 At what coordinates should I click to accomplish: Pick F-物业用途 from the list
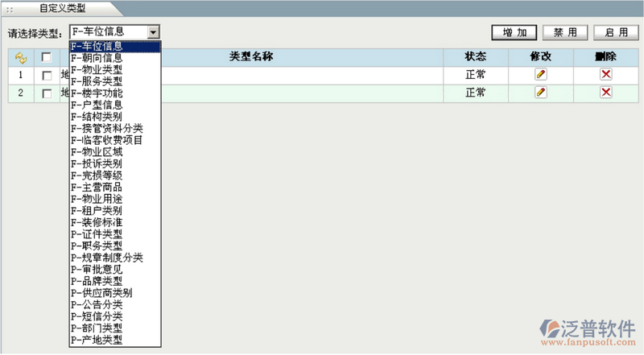[115, 199]
